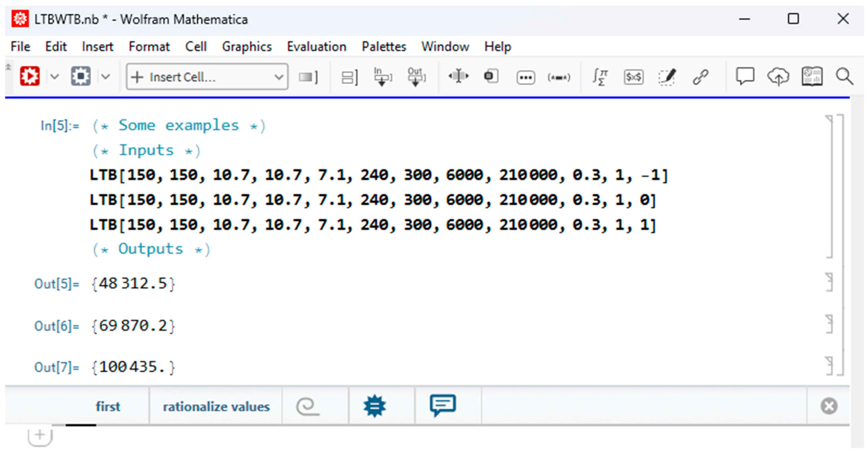Open the Cell menu
868x453 pixels.
click(x=196, y=47)
